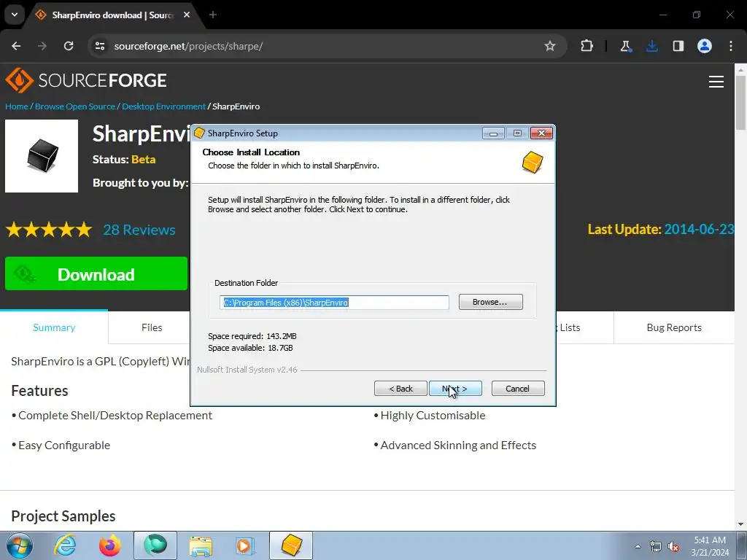747x560 pixels.
Task: Click the 'Space available: 18.7GB' text
Action: [251, 348]
